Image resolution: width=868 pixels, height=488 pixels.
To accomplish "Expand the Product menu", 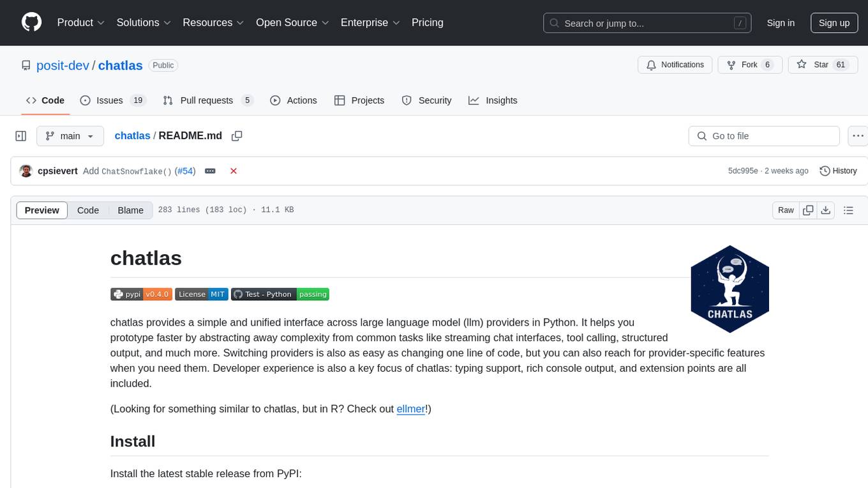I will [81, 22].
